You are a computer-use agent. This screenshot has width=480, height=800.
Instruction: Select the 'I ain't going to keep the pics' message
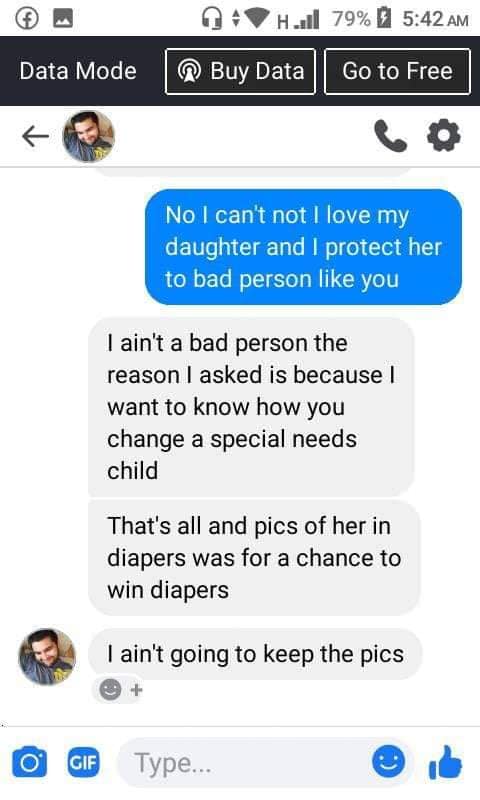coord(255,654)
